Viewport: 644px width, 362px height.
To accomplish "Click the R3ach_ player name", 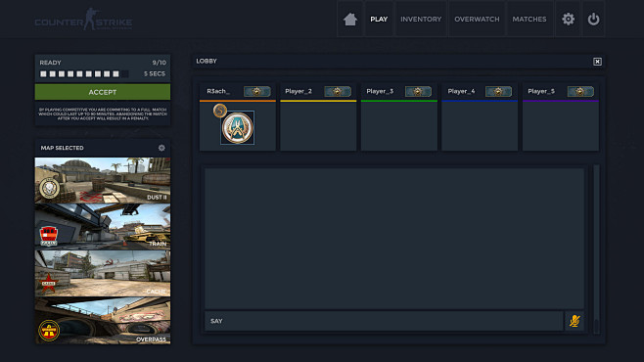I will (218, 91).
